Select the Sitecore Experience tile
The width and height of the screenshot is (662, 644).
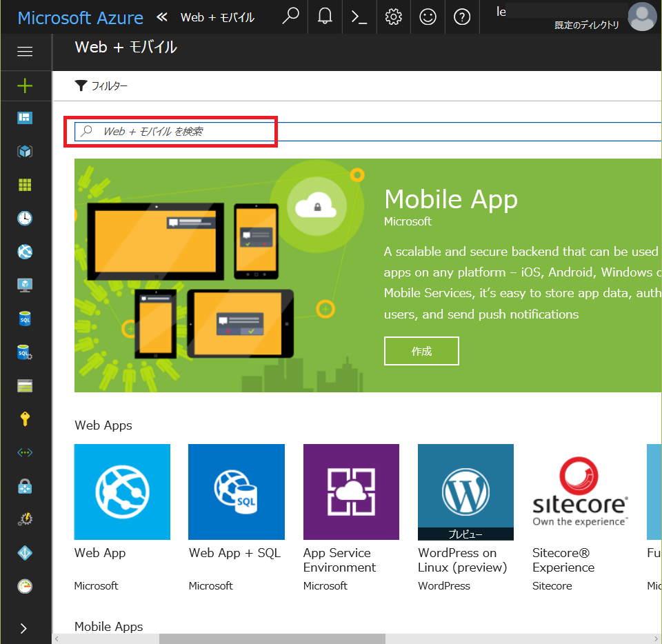click(581, 492)
